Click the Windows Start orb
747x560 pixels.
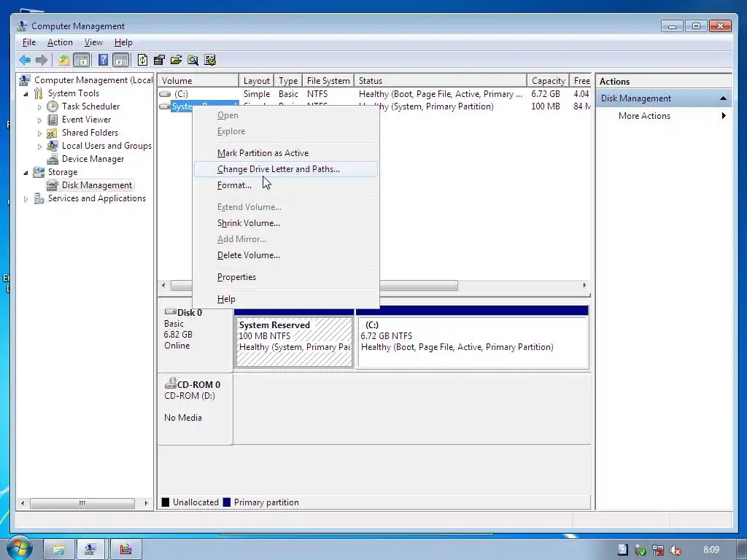click(x=18, y=548)
